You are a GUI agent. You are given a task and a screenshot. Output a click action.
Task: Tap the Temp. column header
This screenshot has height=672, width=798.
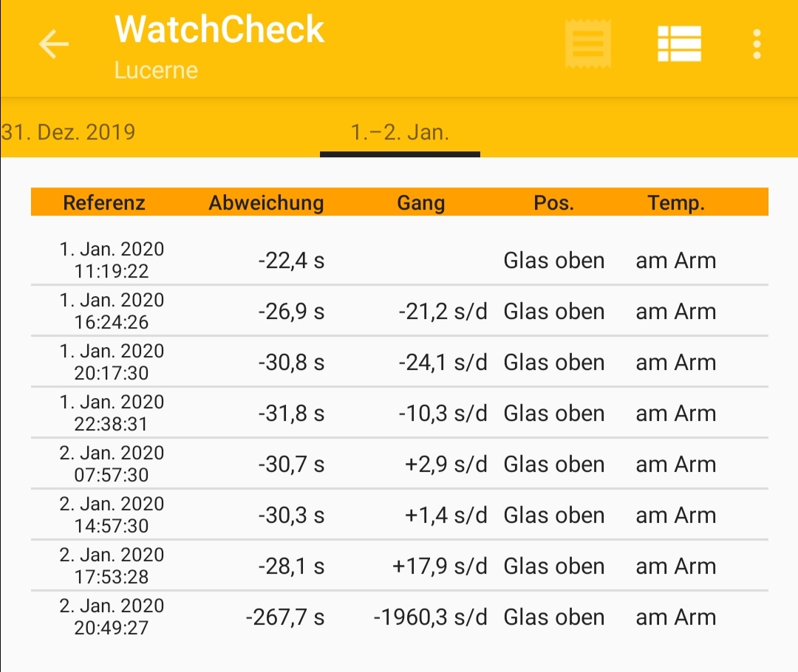pyautogui.click(x=675, y=202)
